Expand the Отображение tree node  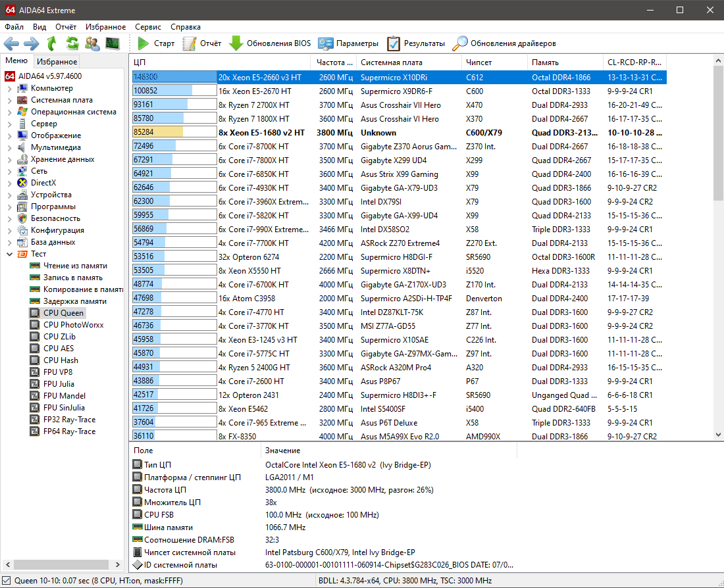click(x=9, y=135)
